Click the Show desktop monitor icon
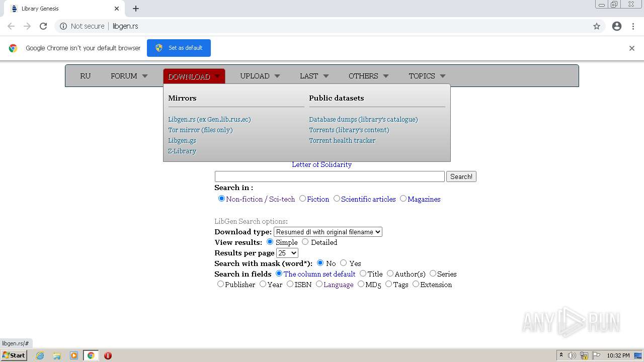The width and height of the screenshot is (644, 362). (x=638, y=355)
